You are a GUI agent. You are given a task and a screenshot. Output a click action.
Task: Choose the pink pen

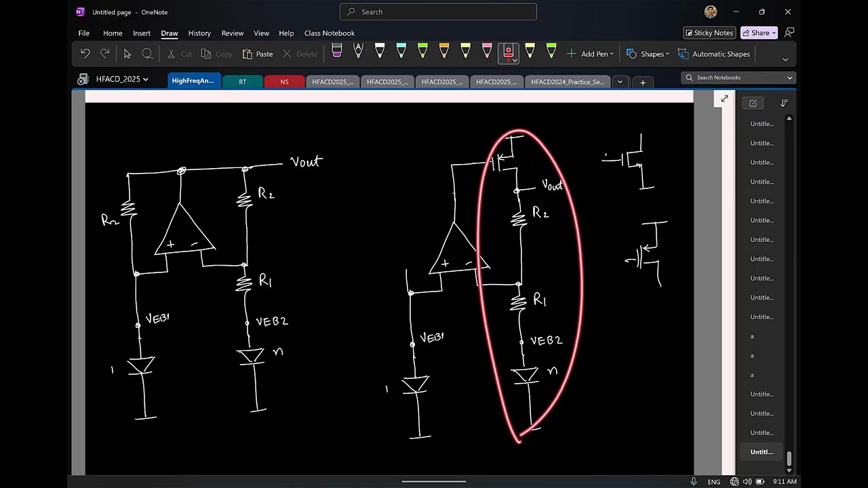coord(487,52)
